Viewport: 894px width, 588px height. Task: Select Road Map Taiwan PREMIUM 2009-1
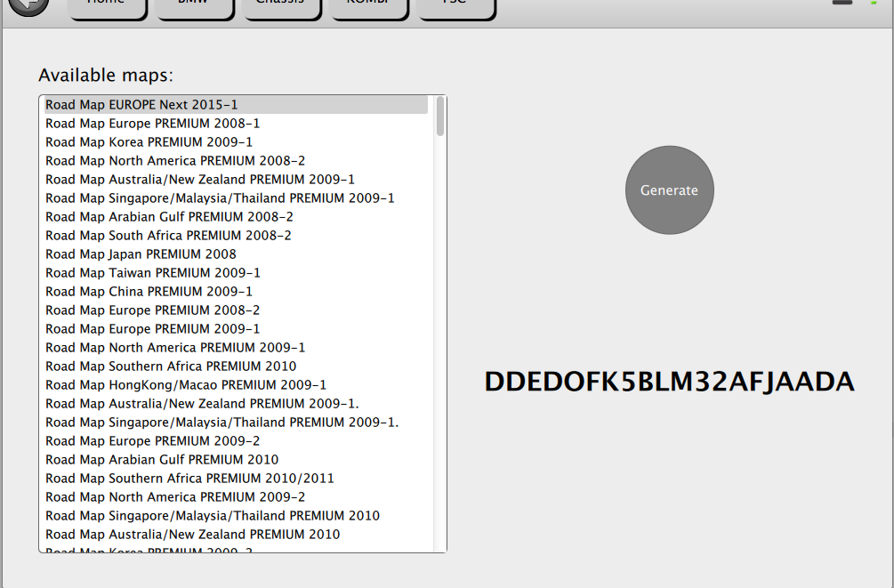click(236, 272)
